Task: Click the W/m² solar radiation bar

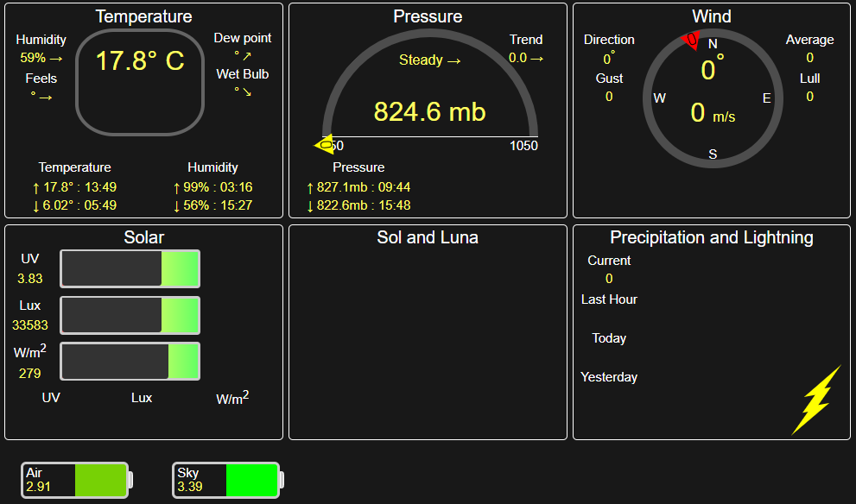Action: (x=130, y=361)
